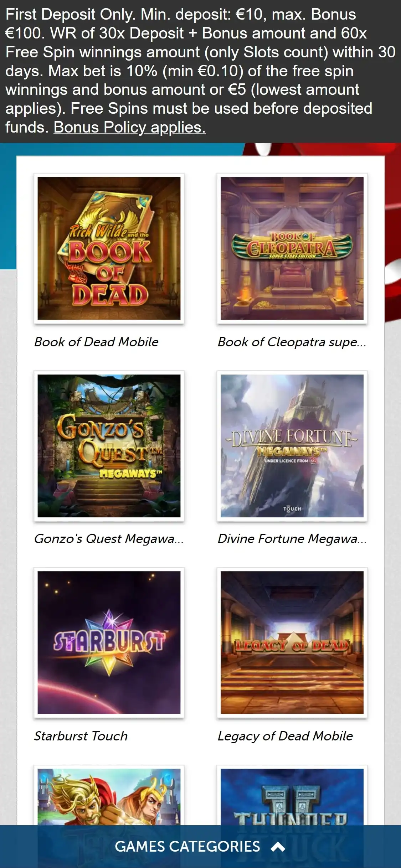Click the first deposit terms text block

pyautogui.click(x=200, y=71)
